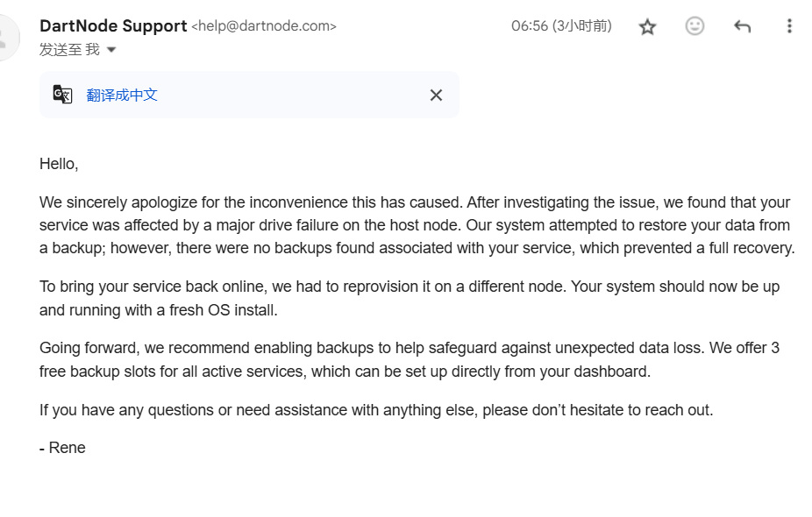Image resolution: width=812 pixels, height=517 pixels.
Task: Expand recipient details arrow beside 发送至 我
Action: [111, 50]
